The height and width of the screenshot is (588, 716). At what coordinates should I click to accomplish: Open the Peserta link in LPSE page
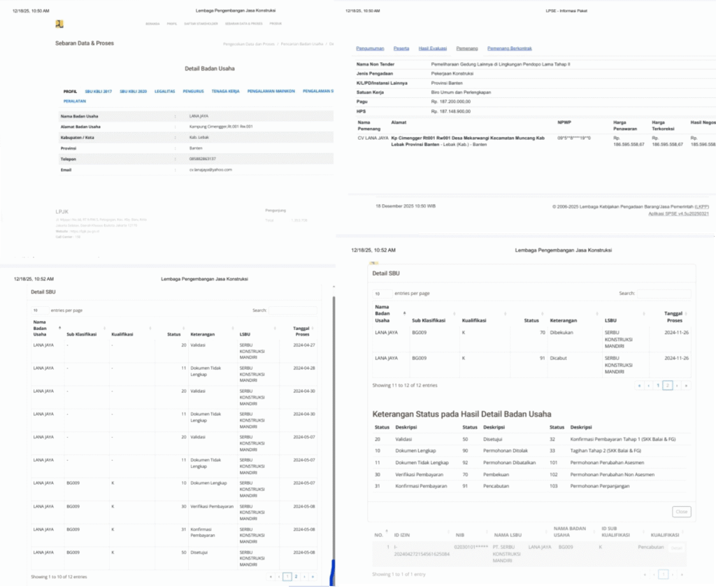[x=401, y=49]
